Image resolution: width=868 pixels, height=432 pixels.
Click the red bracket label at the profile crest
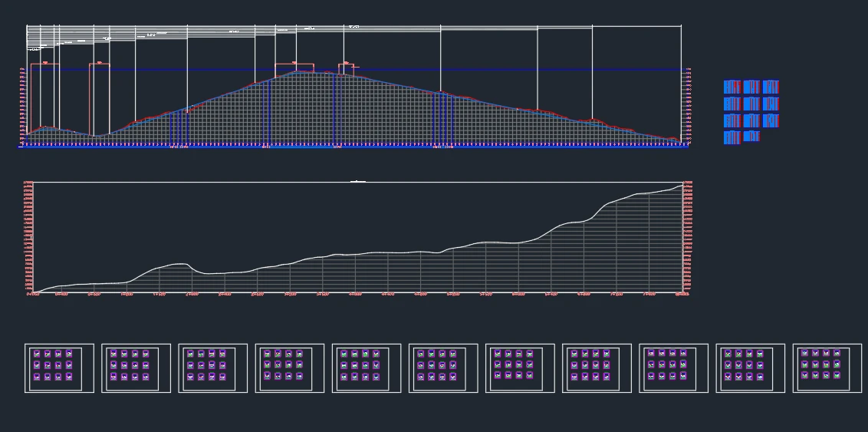294,64
